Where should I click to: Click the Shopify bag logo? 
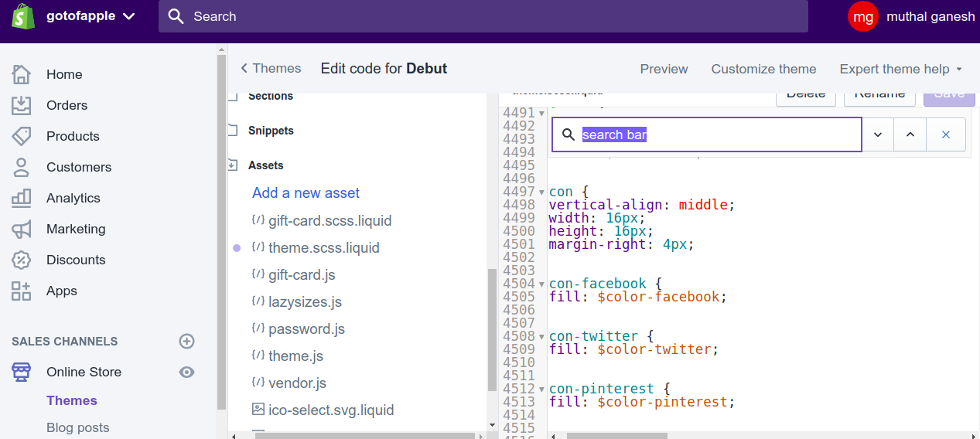tap(22, 15)
